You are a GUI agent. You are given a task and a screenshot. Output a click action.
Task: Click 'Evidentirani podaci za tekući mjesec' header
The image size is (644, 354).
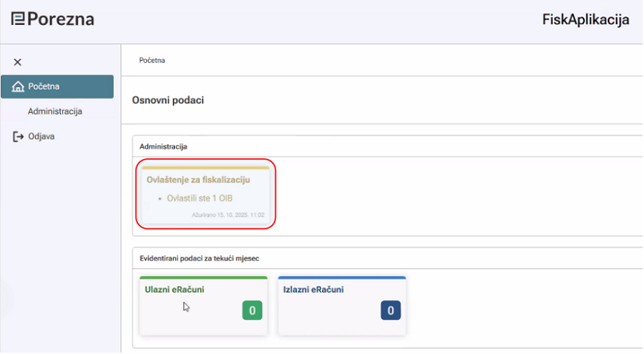[199, 258]
